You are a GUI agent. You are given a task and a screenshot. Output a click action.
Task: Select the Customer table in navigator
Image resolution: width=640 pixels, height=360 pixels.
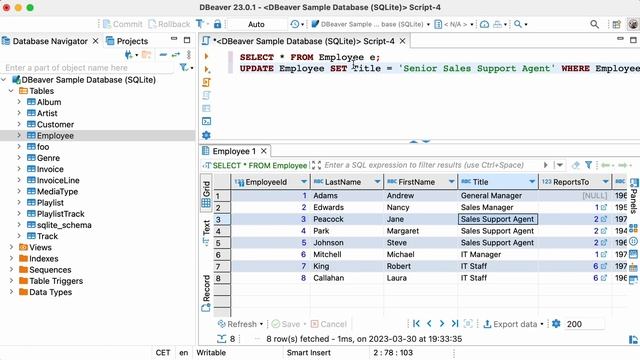coord(55,124)
